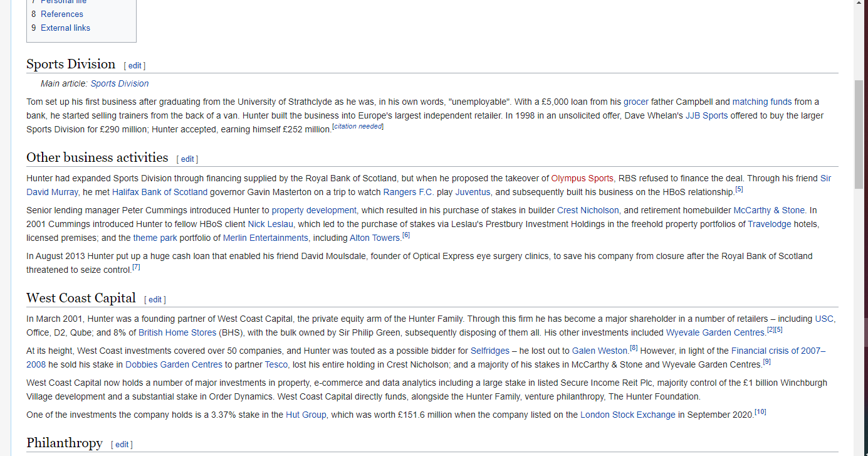The height and width of the screenshot is (456, 868).
Task: Edit the Other business activities section
Action: pos(187,159)
